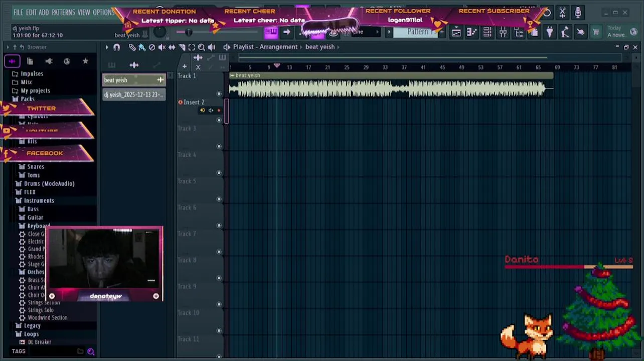
Task: Open the Playlist menu arrow in toolbar
Action: tap(107, 47)
